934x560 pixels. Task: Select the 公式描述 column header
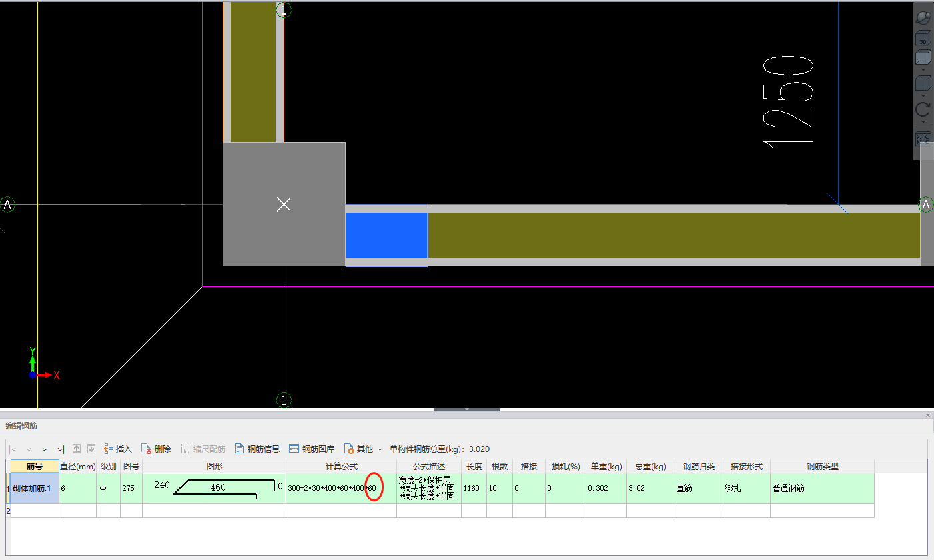(x=429, y=467)
